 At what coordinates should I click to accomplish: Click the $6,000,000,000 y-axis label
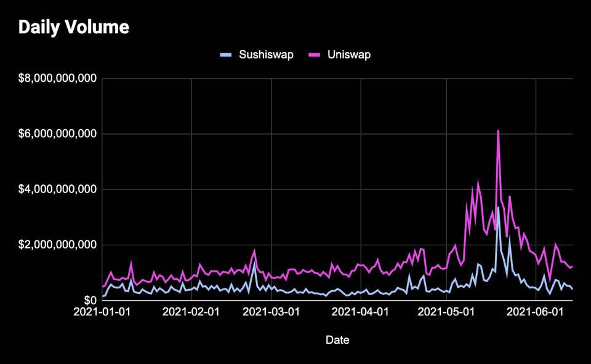pyautogui.click(x=57, y=133)
